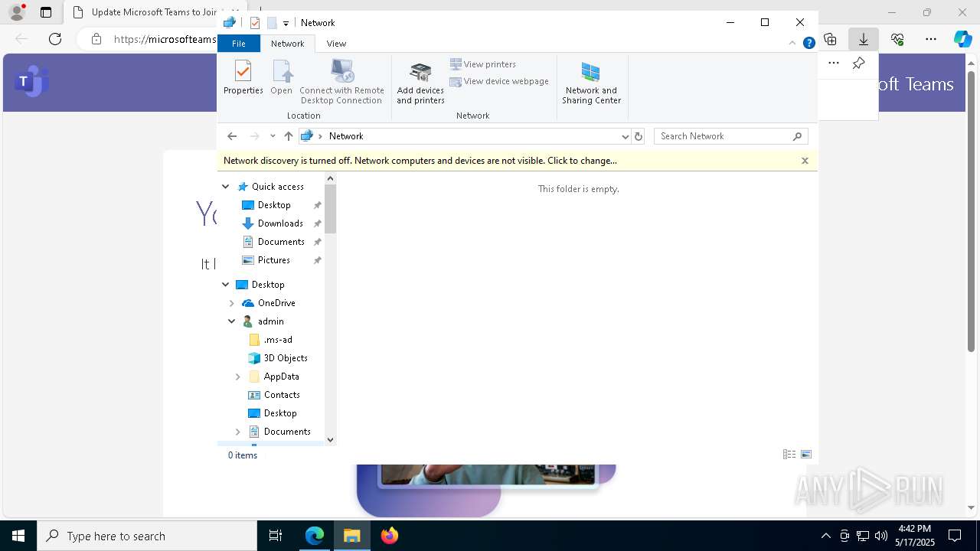Select Connect with Remote Desktop Connection
Image resolution: width=980 pixels, height=551 pixels.
pyautogui.click(x=341, y=82)
